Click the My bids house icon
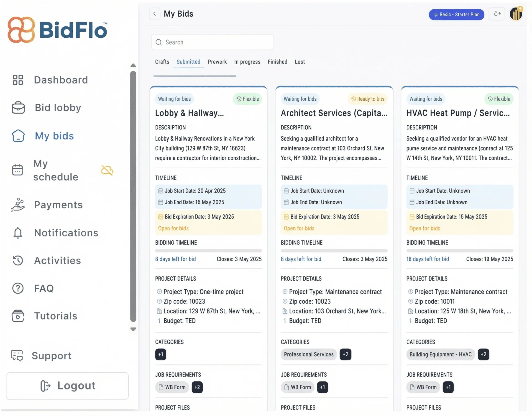This screenshot has width=532, height=416. point(18,136)
